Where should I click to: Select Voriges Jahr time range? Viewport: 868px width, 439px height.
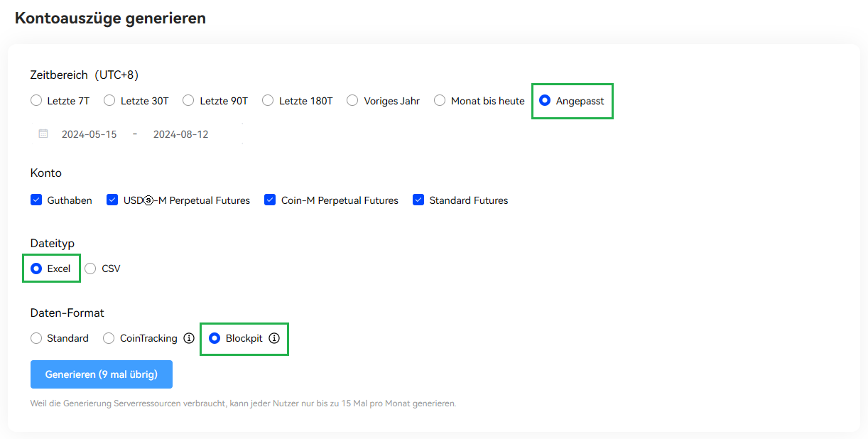tap(352, 101)
